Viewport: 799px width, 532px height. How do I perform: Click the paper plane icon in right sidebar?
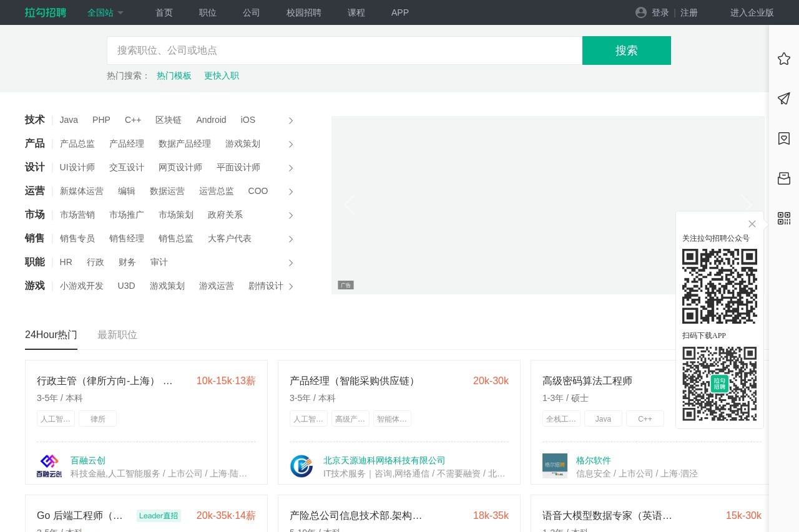tap(784, 99)
